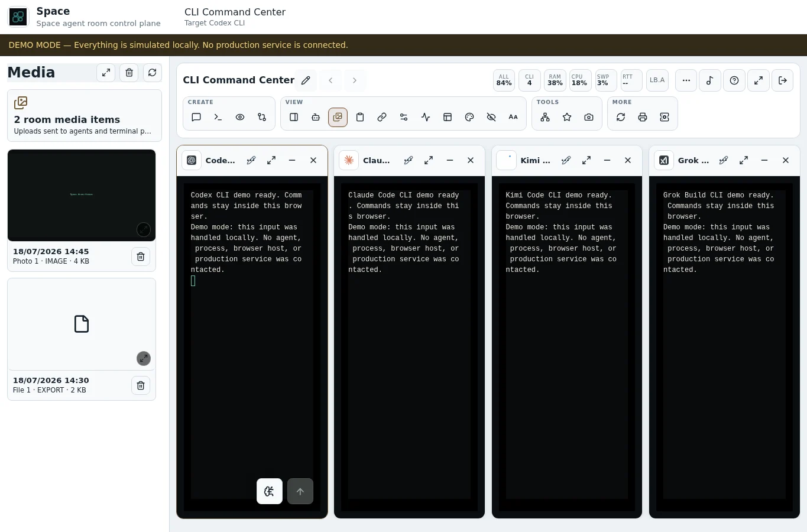
Task: Expand the Kimi terminal pane
Action: tap(586, 160)
